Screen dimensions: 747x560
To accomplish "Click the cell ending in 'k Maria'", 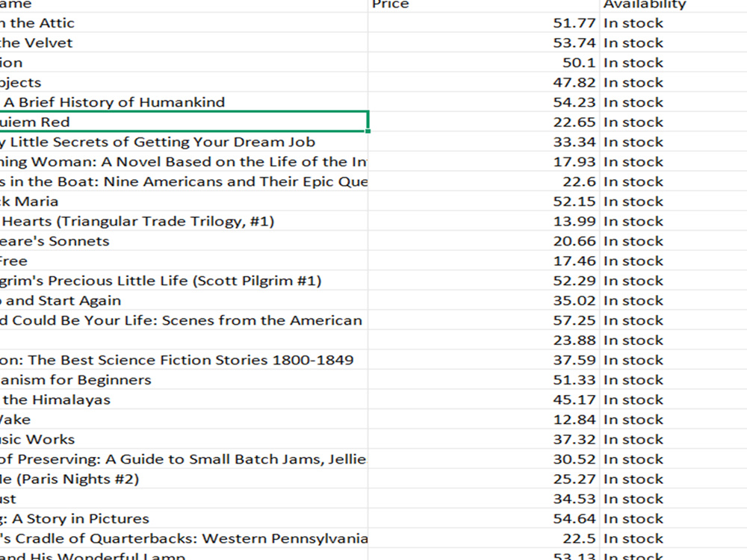I will click(x=184, y=202).
